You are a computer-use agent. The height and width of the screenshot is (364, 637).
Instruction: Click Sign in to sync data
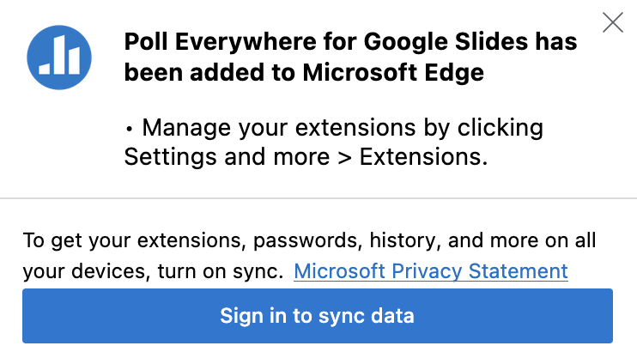318,316
